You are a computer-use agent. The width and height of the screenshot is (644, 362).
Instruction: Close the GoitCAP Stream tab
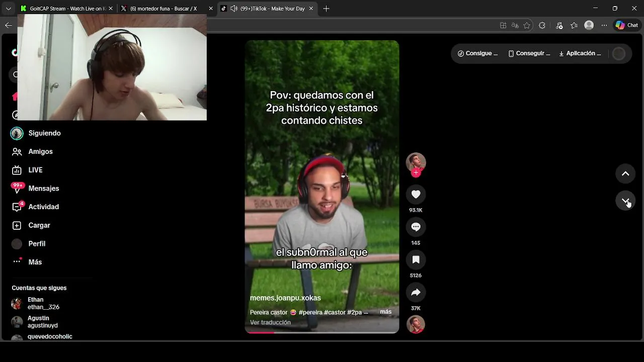[x=111, y=9]
